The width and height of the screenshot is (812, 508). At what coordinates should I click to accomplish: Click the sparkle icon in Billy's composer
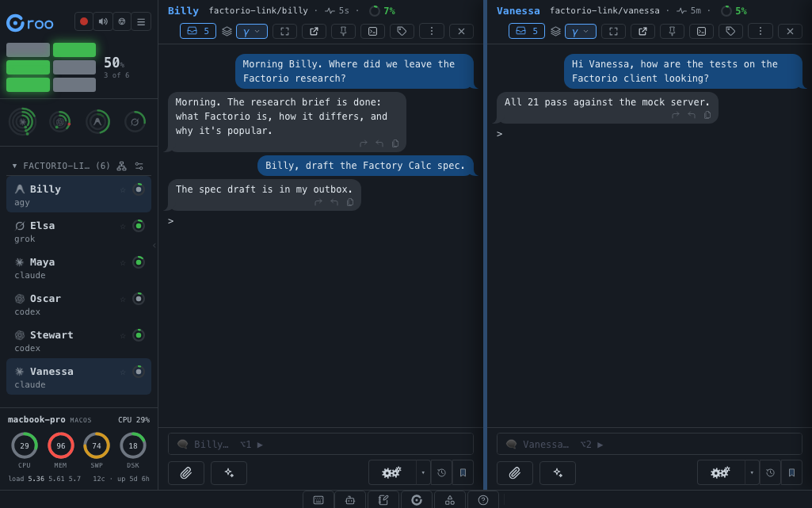tap(229, 473)
